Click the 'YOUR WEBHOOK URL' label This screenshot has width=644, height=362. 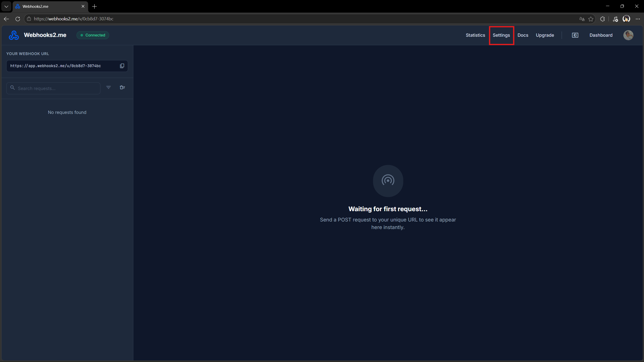28,54
